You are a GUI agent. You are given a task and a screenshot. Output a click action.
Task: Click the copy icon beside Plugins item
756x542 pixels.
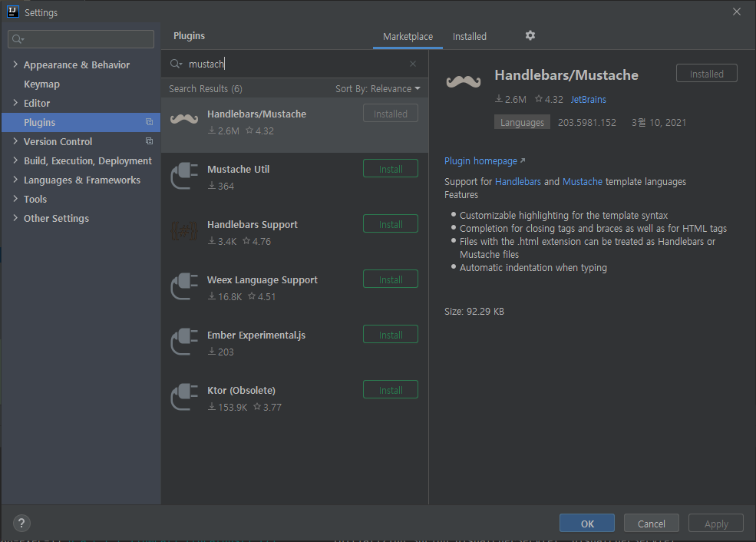(150, 122)
